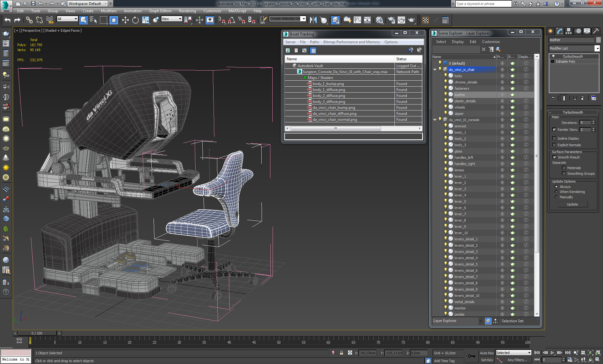Viewport: 603px width, 364px height.
Task: Select the Select and Link tool
Action: (x=29, y=20)
